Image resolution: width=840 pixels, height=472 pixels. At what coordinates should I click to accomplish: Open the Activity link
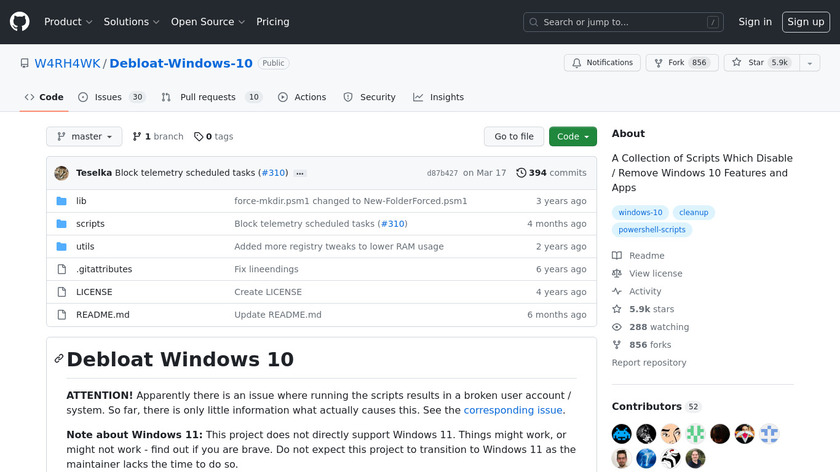tap(636, 291)
